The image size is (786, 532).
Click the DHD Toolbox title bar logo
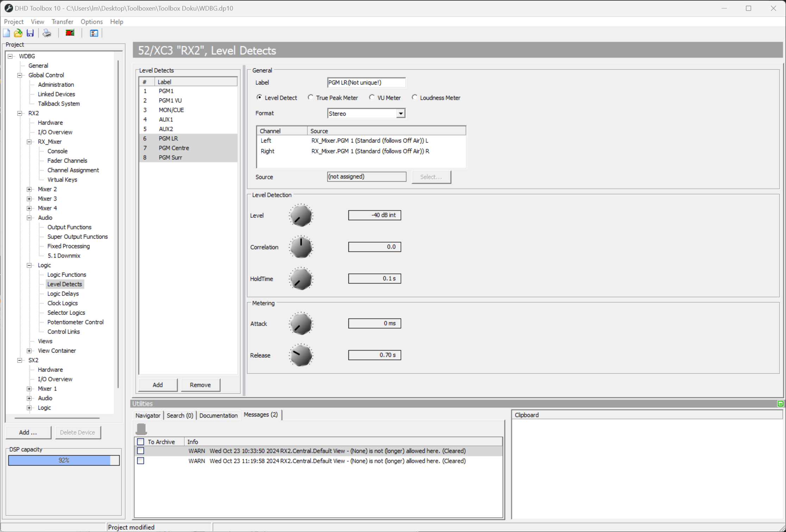coord(8,8)
